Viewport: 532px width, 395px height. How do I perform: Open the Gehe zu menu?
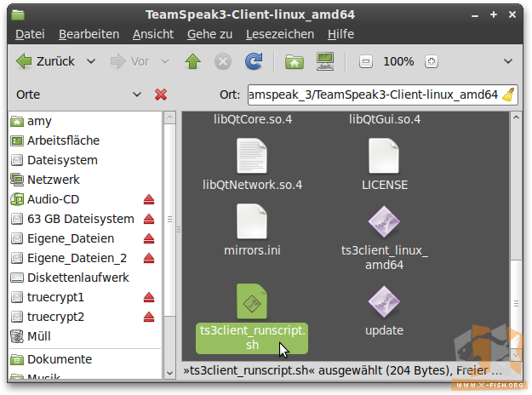click(x=209, y=34)
